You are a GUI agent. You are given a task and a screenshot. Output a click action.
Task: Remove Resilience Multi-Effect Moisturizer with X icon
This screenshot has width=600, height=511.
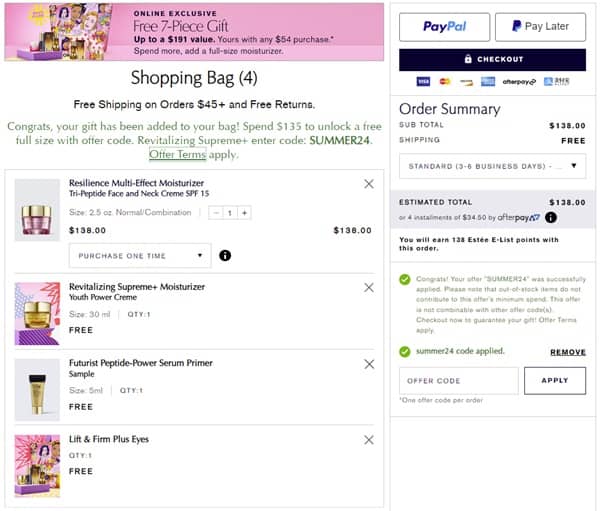(x=369, y=184)
